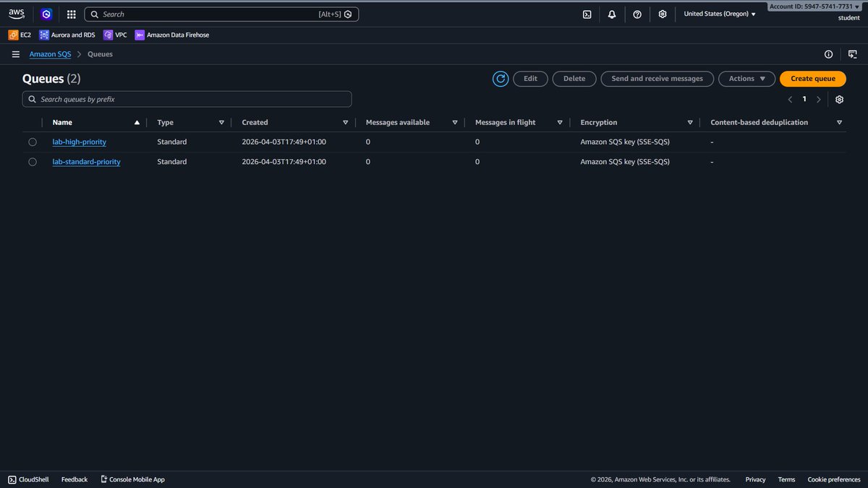Open CloudShell from the footer
Image resolution: width=868 pixels, height=488 pixels.
point(28,479)
